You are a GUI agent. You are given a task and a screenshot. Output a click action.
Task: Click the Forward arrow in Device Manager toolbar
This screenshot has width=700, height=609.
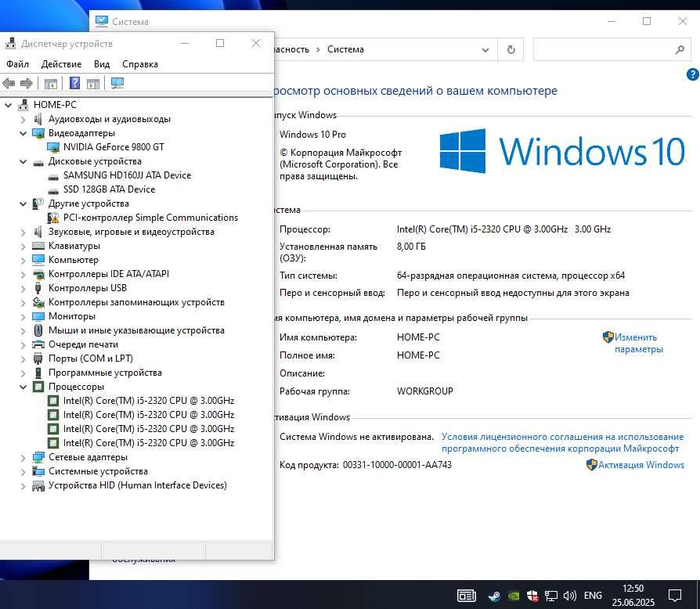[27, 83]
